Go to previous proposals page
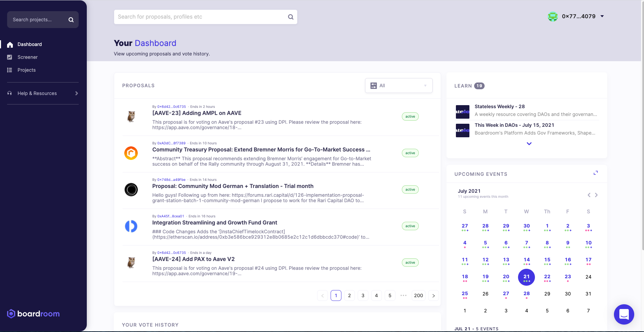Image resolution: width=644 pixels, height=332 pixels. [323, 295]
